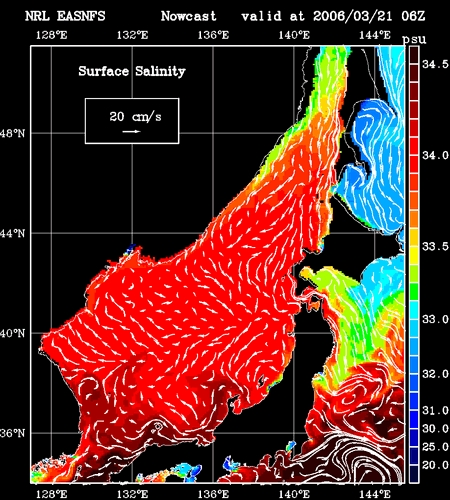Click the Surface Salinity title text
Viewport: 450px width, 500px height.
132,71
